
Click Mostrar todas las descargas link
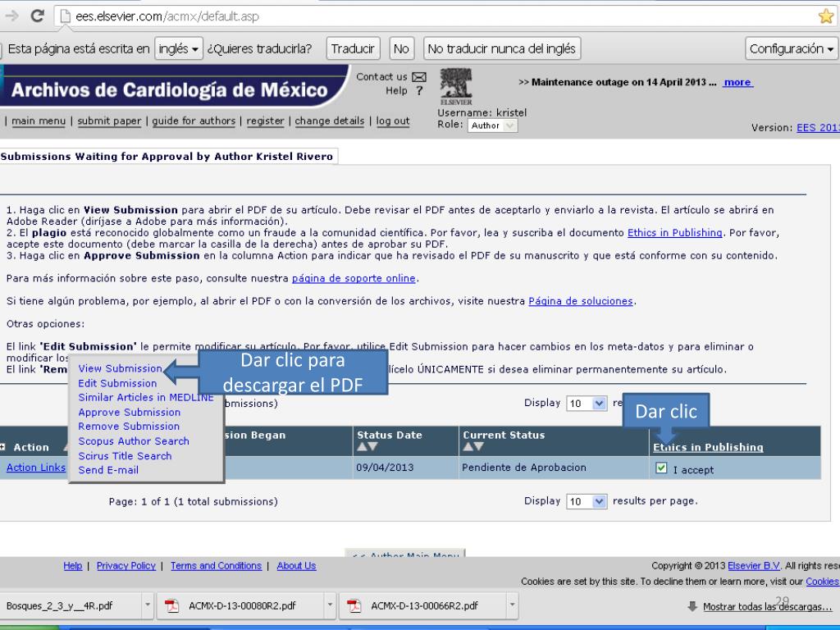[x=767, y=607]
